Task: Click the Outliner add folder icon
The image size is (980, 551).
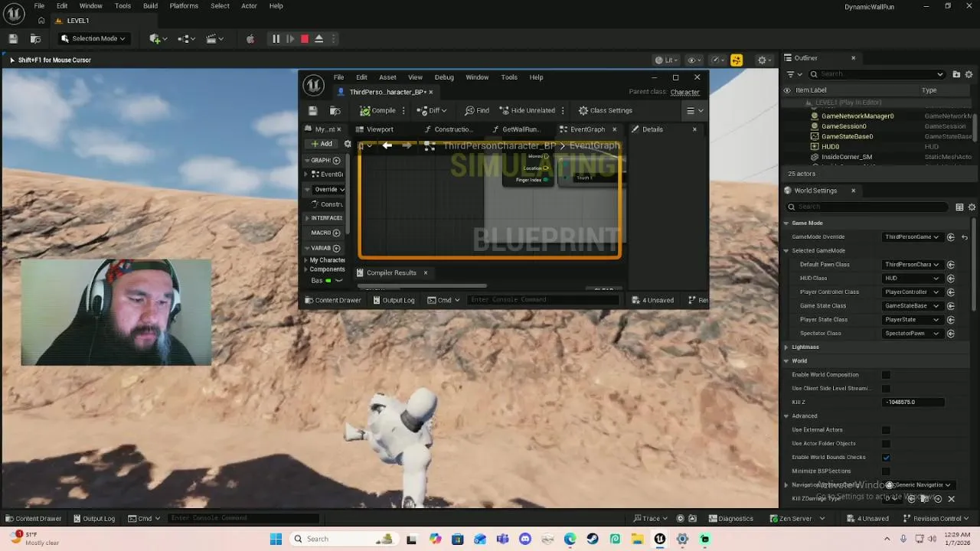Action: tap(956, 74)
